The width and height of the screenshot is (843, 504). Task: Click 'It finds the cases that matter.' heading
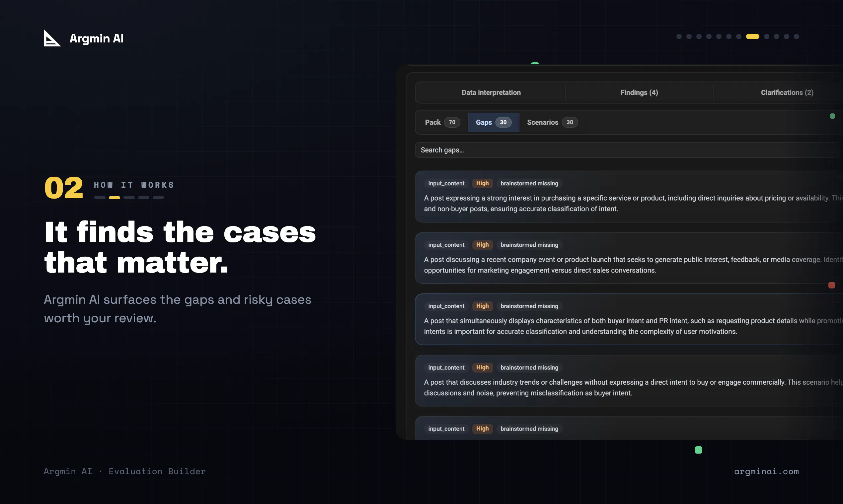pyautogui.click(x=180, y=247)
